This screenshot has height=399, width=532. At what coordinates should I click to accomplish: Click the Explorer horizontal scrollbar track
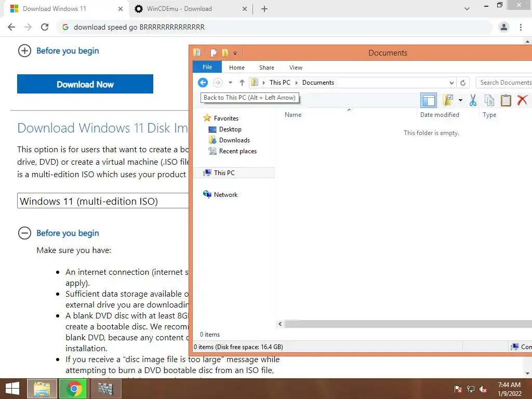coord(408,324)
